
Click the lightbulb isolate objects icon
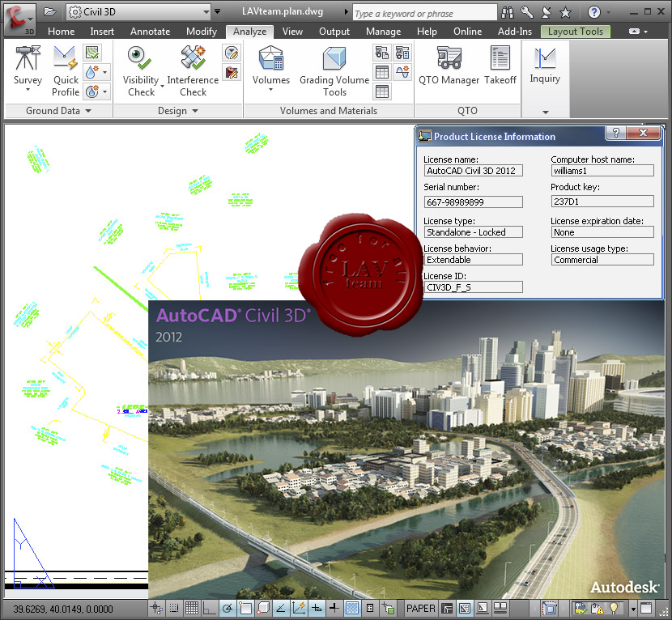614,608
